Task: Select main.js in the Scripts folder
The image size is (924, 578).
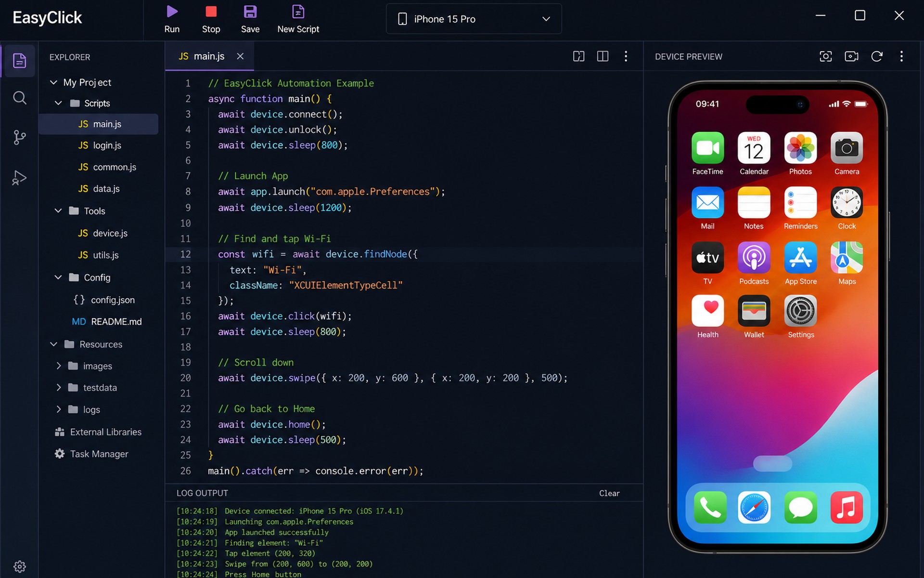Action: coord(99,124)
